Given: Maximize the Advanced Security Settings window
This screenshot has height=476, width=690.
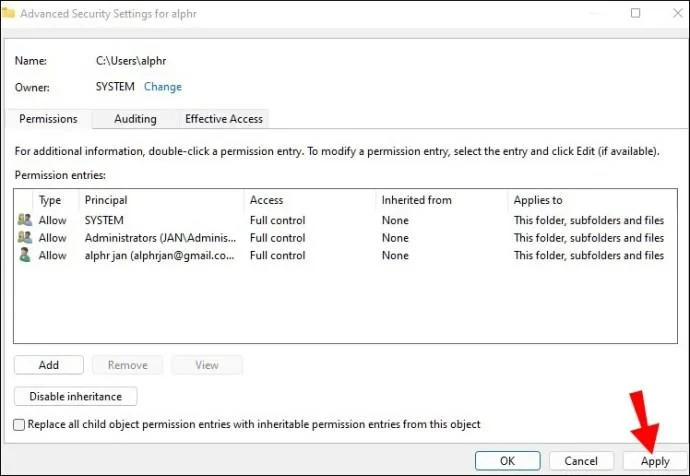Looking at the screenshot, I should (x=635, y=13).
